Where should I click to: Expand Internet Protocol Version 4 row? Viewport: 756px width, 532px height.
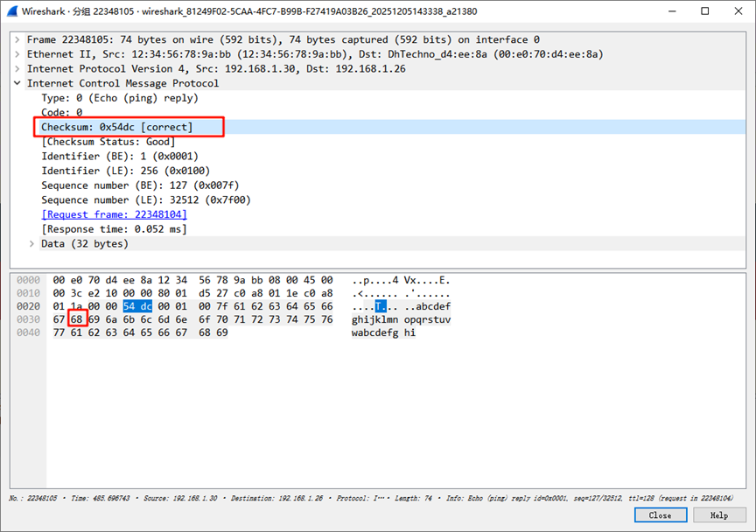17,68
